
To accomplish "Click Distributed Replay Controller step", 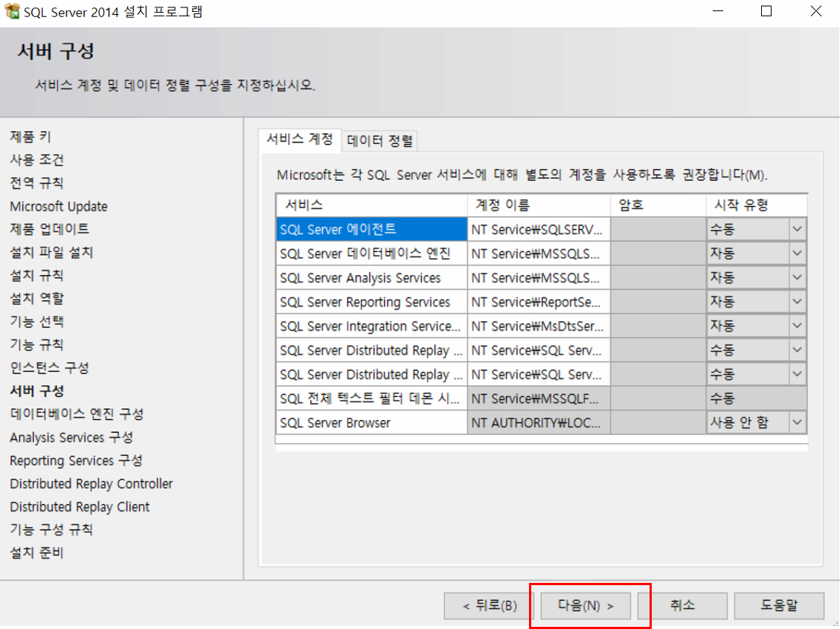I will tap(91, 483).
